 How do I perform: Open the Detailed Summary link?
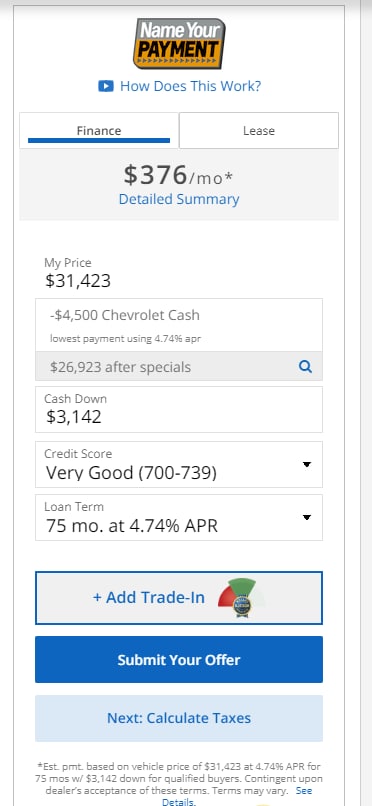[x=179, y=199]
